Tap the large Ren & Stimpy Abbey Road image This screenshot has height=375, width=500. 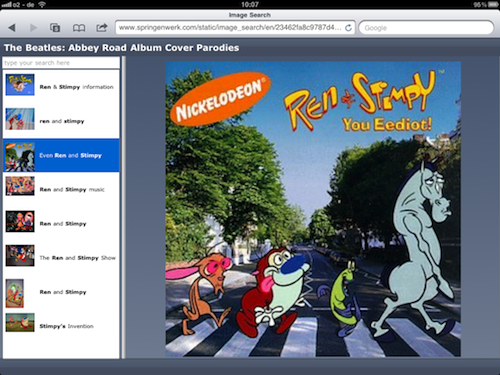pos(313,209)
